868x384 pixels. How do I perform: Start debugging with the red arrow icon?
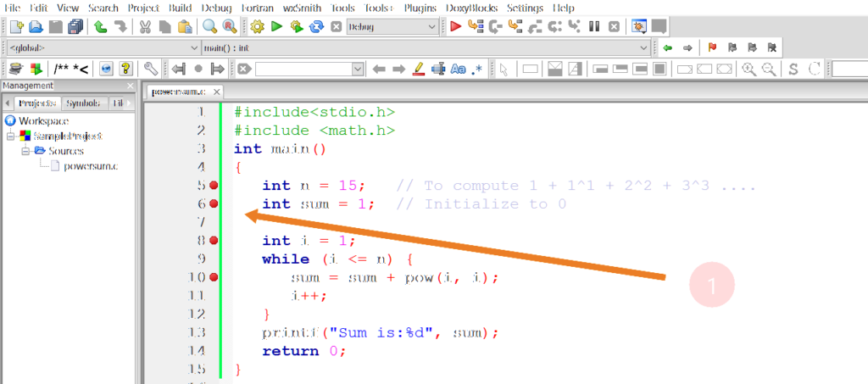tap(455, 26)
